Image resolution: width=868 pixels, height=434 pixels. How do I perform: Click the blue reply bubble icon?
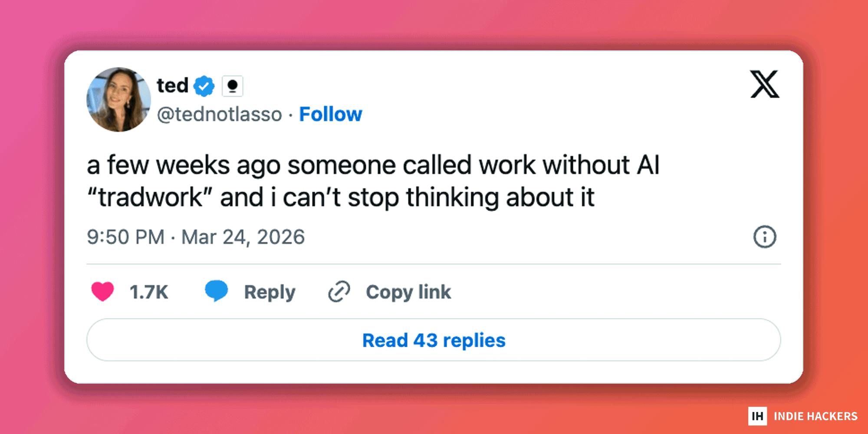click(x=216, y=290)
